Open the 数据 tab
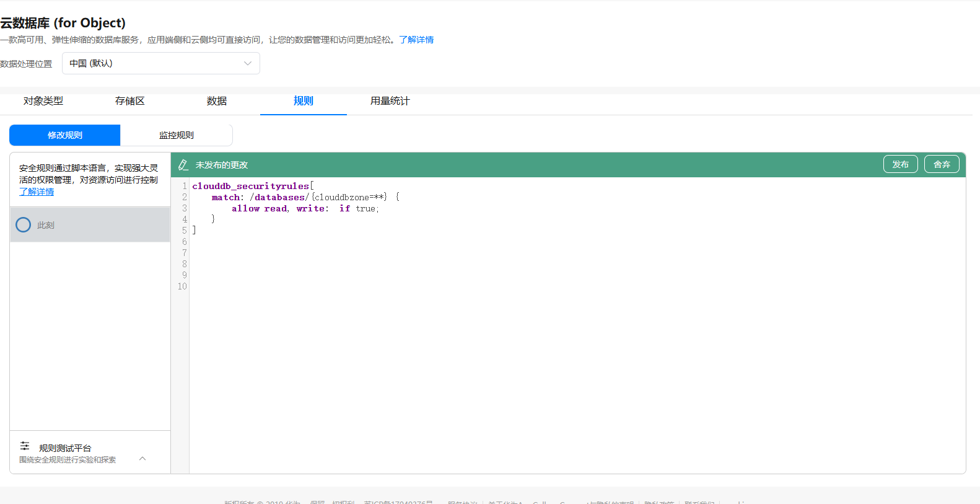Screen dimensions: 980x504 tap(217, 101)
